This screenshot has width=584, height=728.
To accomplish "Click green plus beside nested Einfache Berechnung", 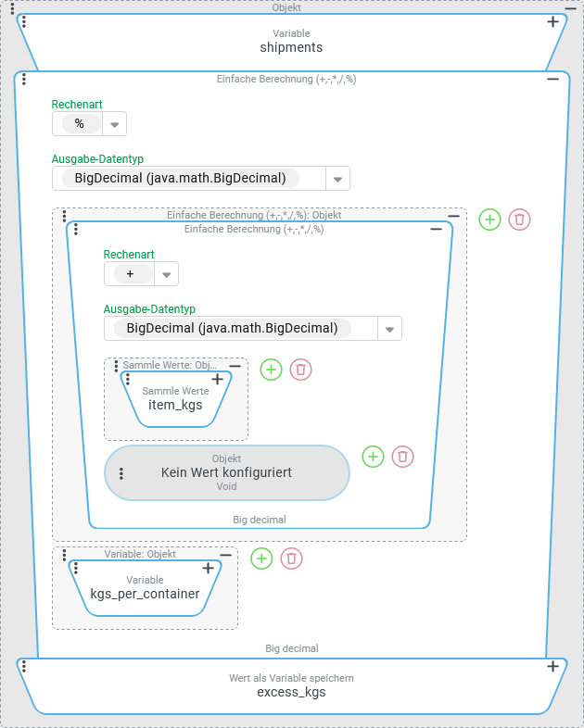I will point(490,220).
